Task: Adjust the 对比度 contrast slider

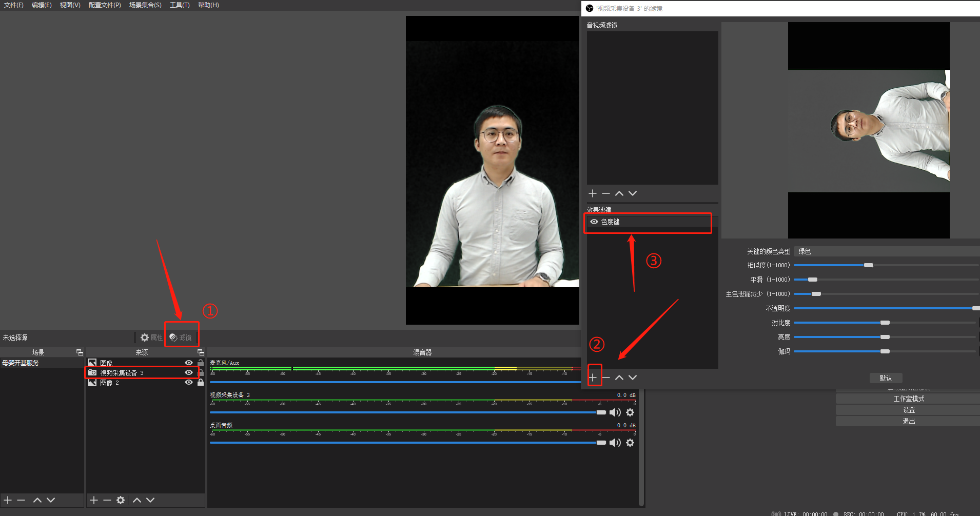Action: [x=885, y=323]
